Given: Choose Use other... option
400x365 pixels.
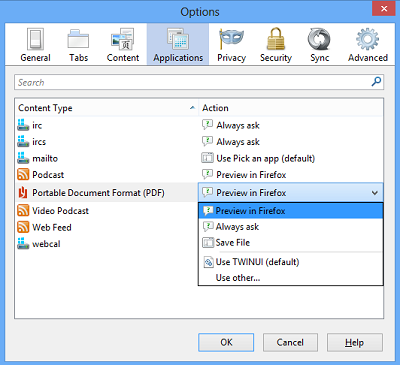Looking at the screenshot, I should pyautogui.click(x=291, y=278).
